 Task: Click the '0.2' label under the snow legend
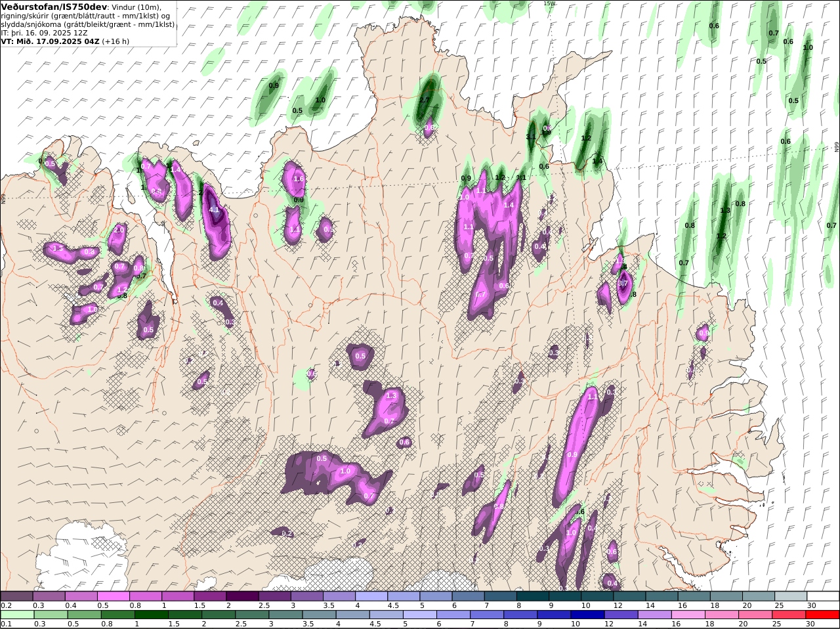click(6, 605)
